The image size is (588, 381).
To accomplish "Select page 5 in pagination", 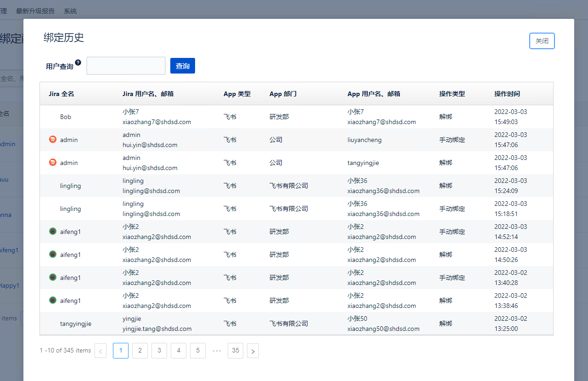I will coord(198,351).
